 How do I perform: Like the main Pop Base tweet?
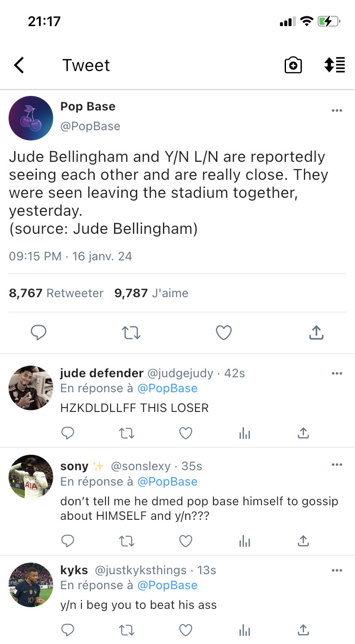tap(223, 333)
